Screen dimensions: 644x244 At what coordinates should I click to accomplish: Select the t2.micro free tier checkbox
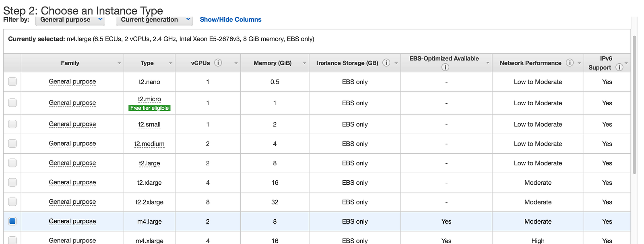tap(12, 103)
